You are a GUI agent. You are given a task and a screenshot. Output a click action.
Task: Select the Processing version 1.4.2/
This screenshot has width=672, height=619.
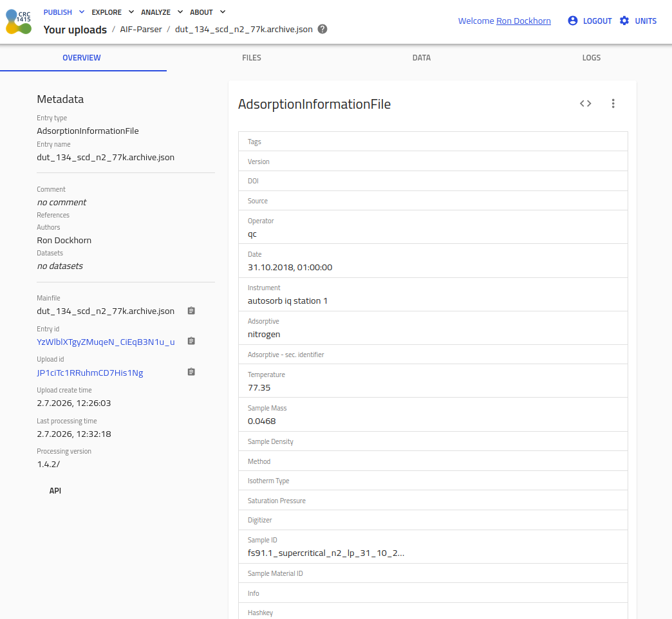(x=48, y=465)
